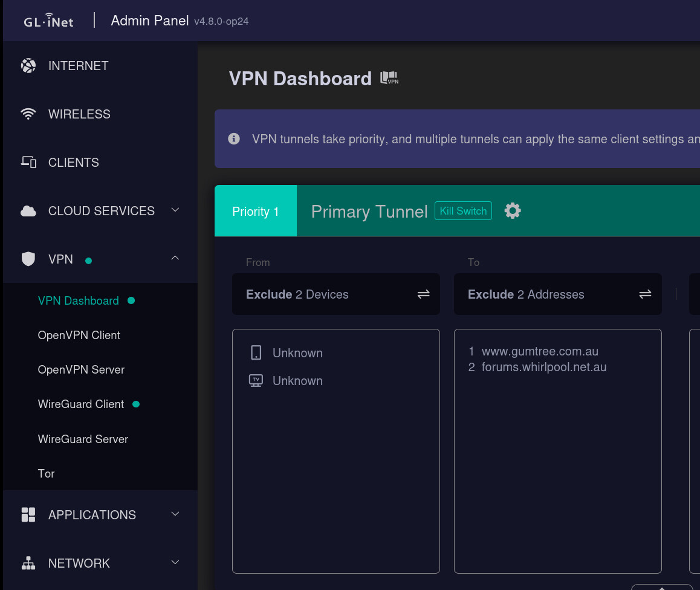Click swap arrows on Exclude 2 Addresses
The height and width of the screenshot is (590, 700).
point(645,294)
